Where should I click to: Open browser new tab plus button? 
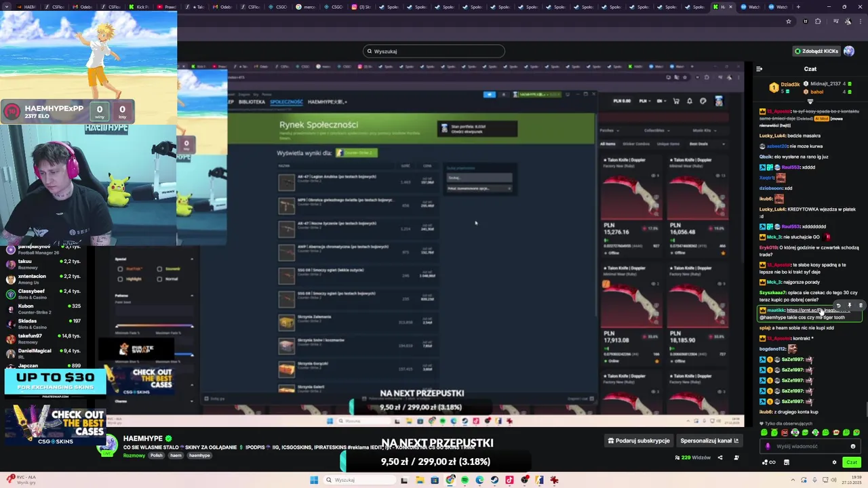797,7
